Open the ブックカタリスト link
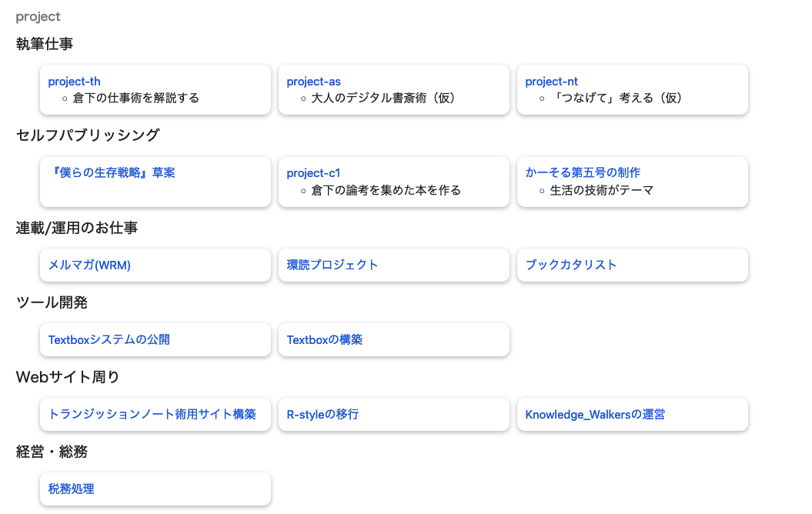The image size is (812, 514). (x=572, y=264)
